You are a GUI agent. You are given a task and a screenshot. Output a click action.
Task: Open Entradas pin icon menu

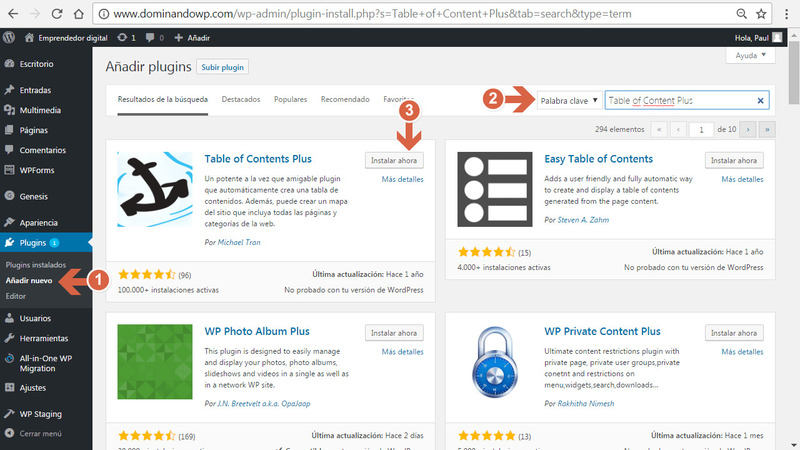[x=9, y=90]
